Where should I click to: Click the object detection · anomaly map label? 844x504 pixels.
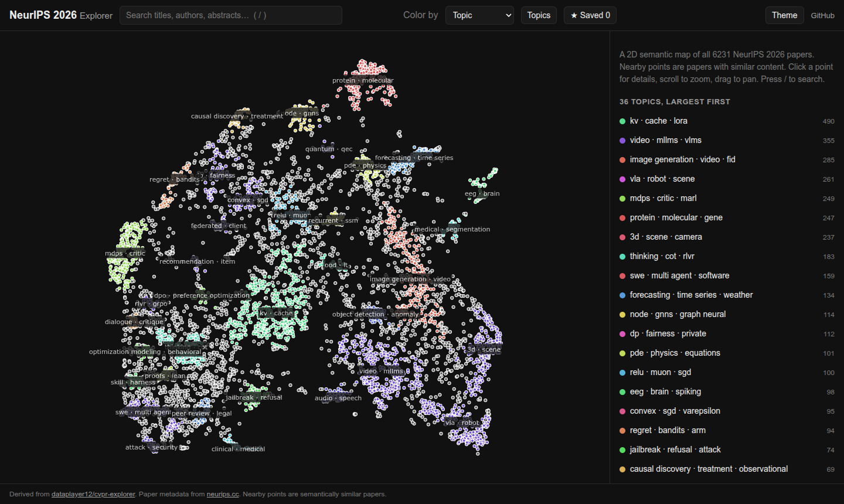[x=376, y=314]
